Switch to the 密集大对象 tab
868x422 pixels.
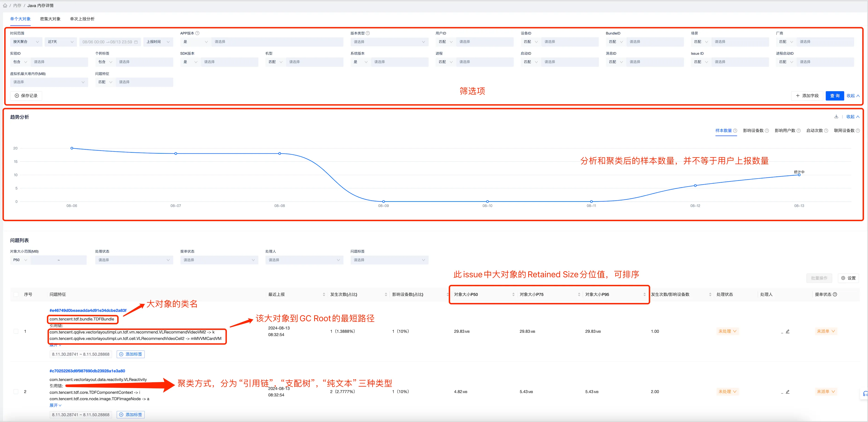[x=50, y=19]
